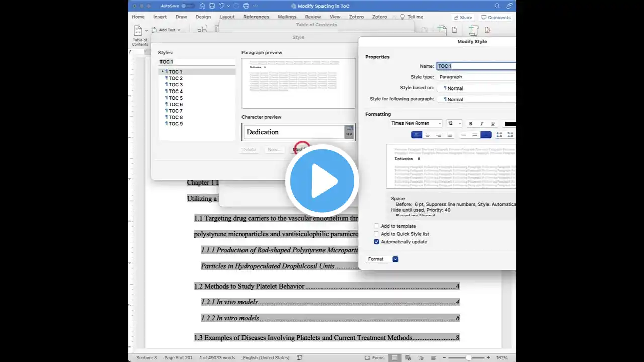Image resolution: width=644 pixels, height=362 pixels.
Task: Toggle the AutoSave switch
Action: click(x=188, y=6)
